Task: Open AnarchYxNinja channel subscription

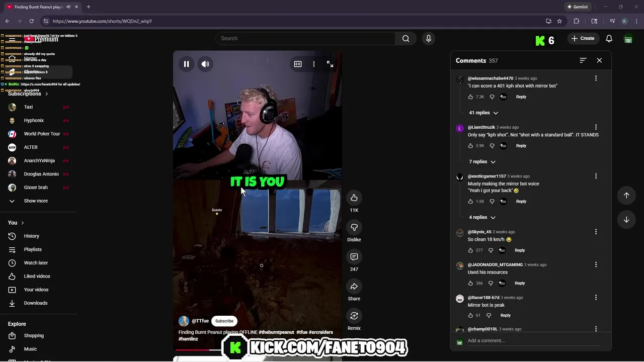Action: point(38,160)
